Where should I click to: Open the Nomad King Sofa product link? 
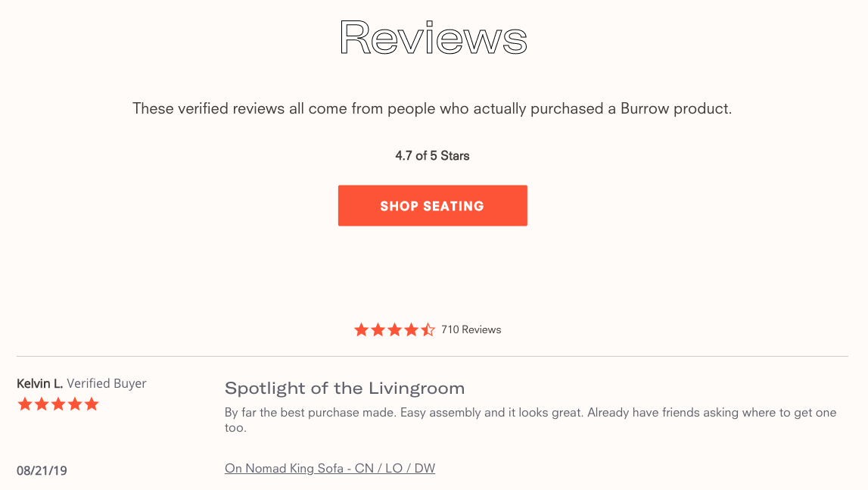click(x=330, y=468)
